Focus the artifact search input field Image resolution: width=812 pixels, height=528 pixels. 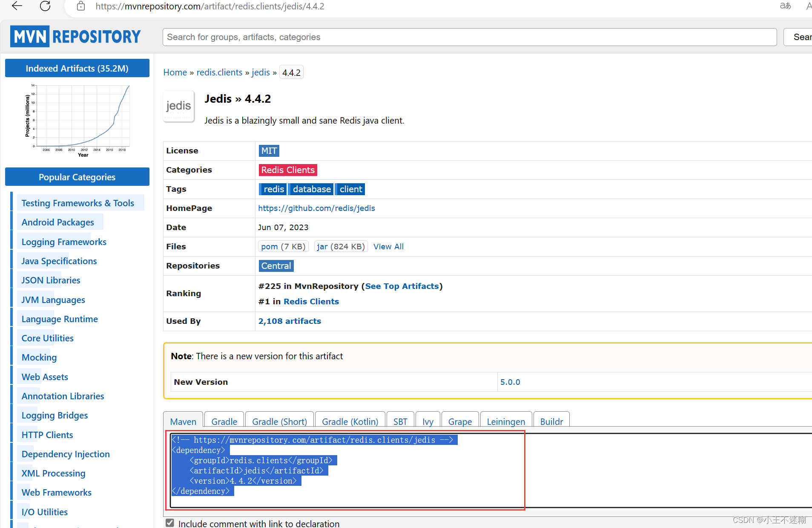click(x=469, y=37)
